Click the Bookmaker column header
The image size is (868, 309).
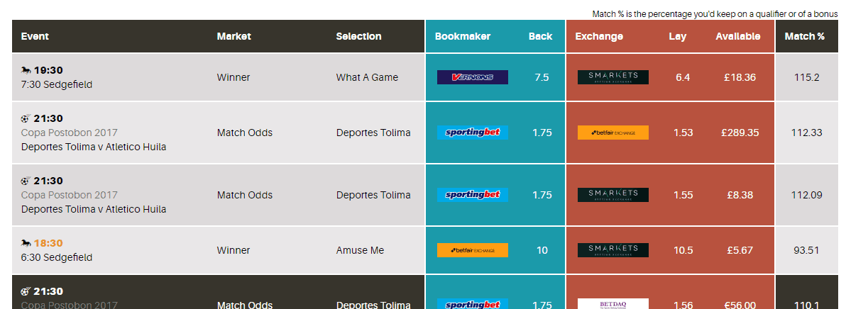pos(462,36)
